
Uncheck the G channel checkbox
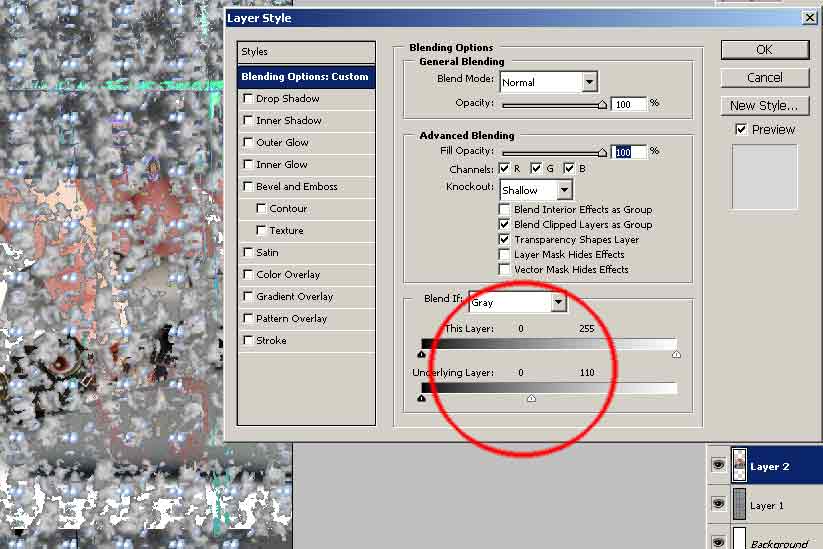tap(536, 168)
